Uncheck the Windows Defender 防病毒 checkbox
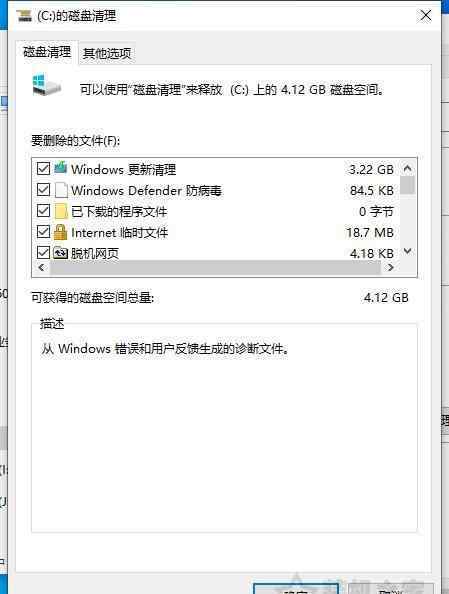 coord(43,189)
